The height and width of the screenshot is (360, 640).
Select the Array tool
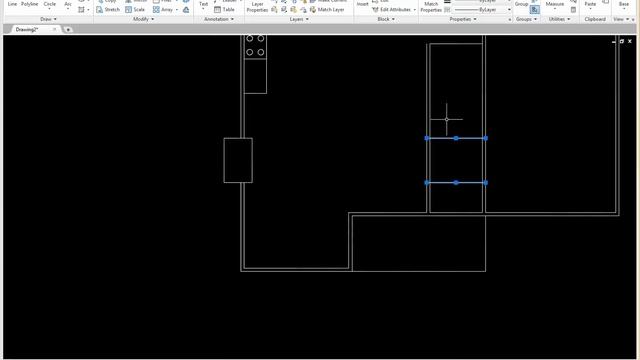pos(163,9)
